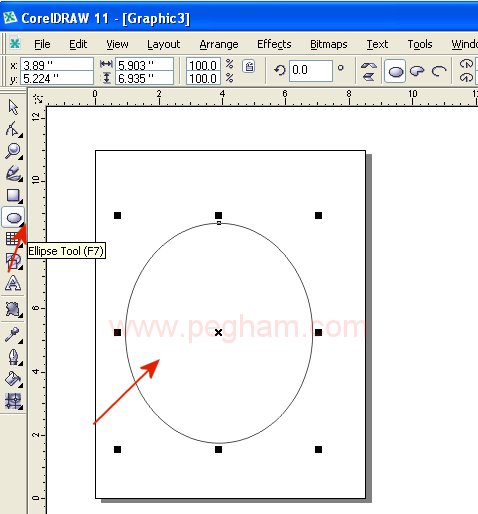
Task: Switch ellipse to Arc mode
Action: (x=439, y=71)
